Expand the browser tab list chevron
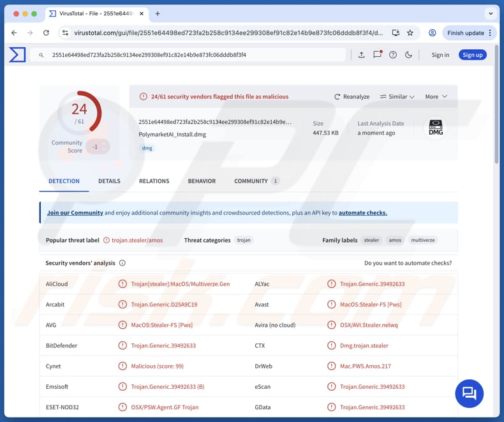 tap(491, 13)
